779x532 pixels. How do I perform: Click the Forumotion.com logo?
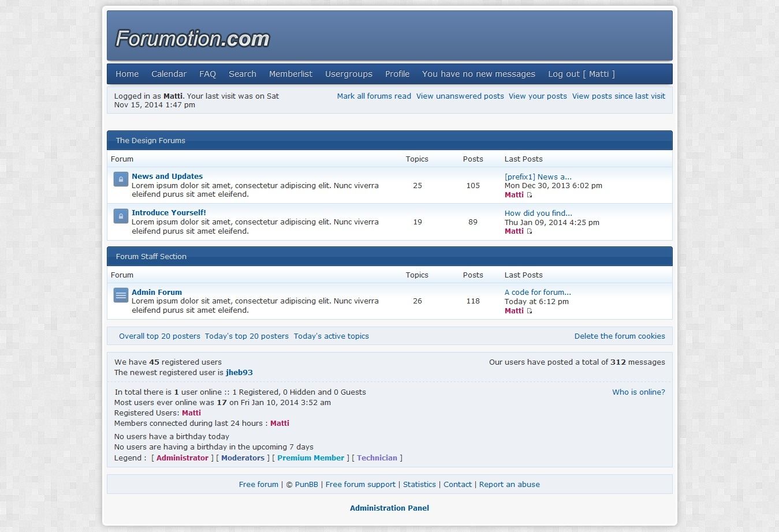193,39
